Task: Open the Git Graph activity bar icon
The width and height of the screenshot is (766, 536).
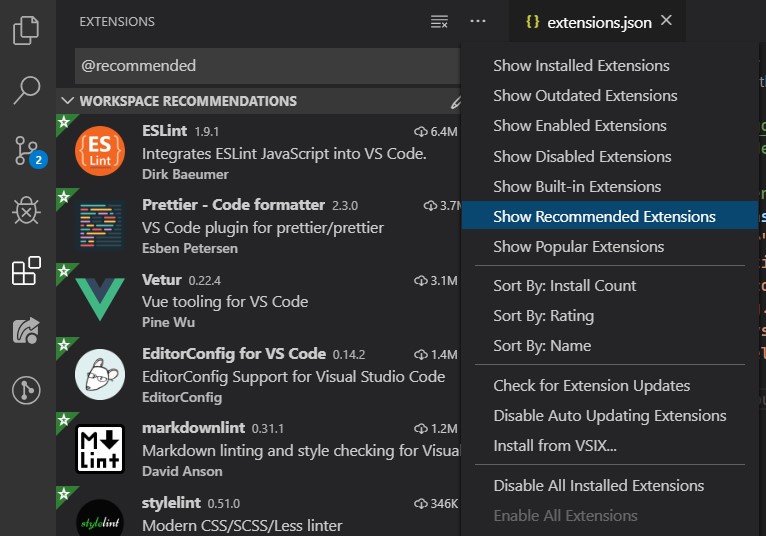Action: pyautogui.click(x=26, y=390)
